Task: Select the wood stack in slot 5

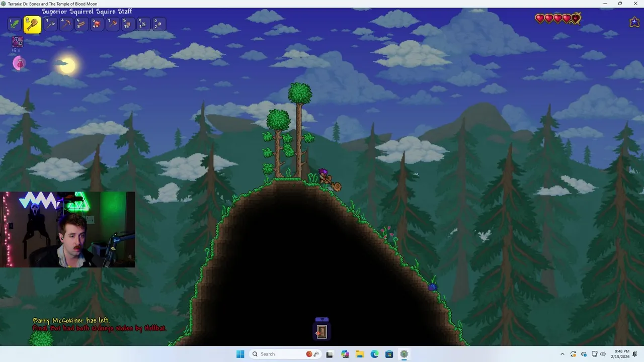Action: click(82, 24)
